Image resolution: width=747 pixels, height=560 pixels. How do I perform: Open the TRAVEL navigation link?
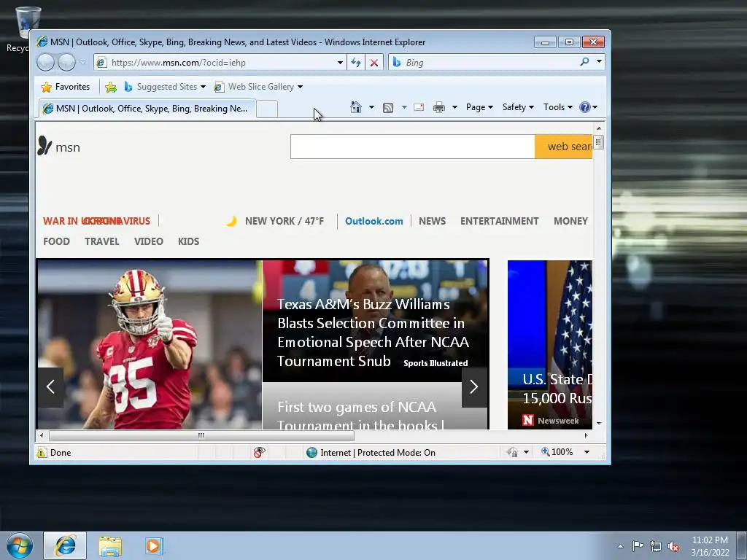(102, 241)
